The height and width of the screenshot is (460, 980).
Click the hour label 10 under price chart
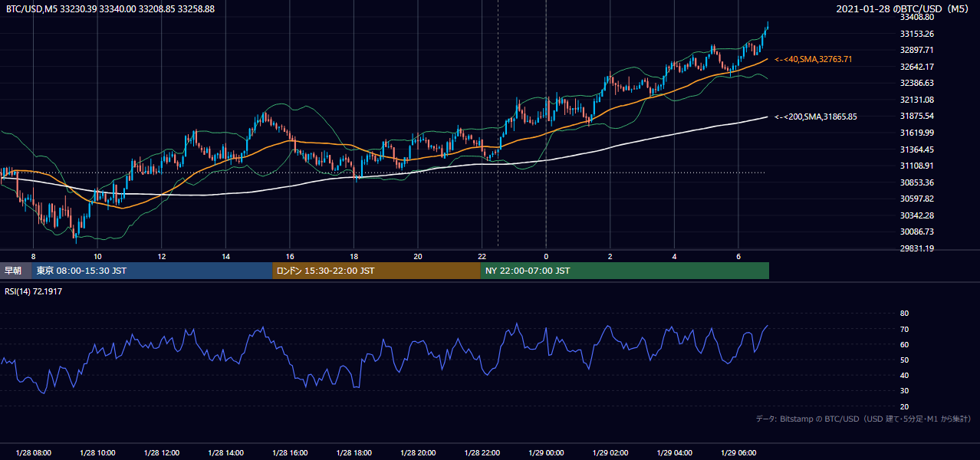pos(97,256)
